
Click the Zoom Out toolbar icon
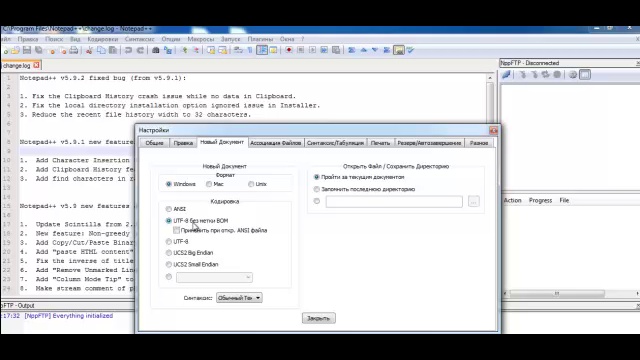196,50
